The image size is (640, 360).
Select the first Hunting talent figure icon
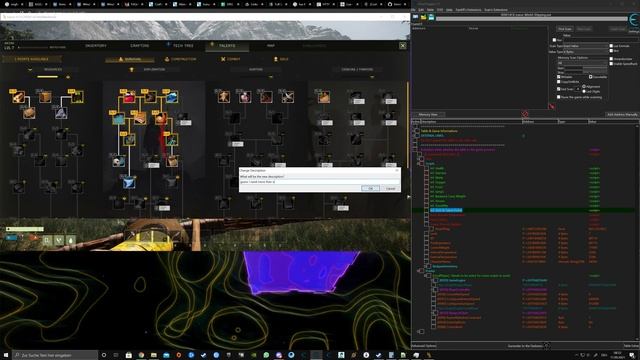click(x=224, y=97)
